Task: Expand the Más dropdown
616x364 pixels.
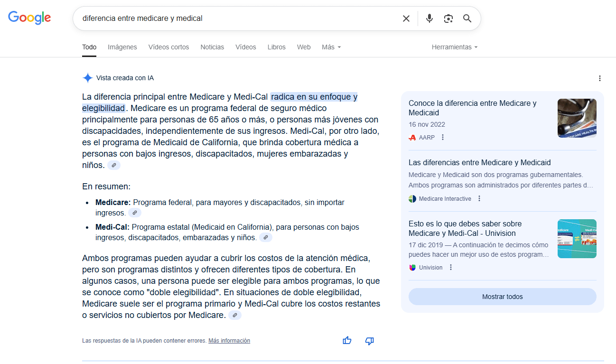Action: click(x=331, y=47)
